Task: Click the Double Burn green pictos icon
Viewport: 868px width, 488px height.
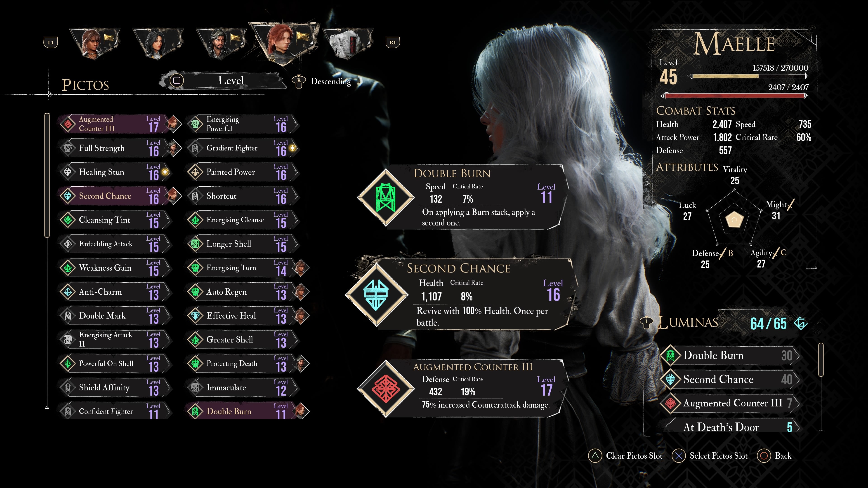Action: (x=385, y=197)
